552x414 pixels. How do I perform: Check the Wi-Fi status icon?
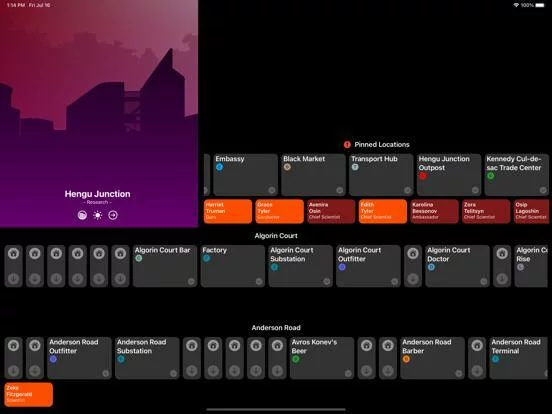click(516, 5)
